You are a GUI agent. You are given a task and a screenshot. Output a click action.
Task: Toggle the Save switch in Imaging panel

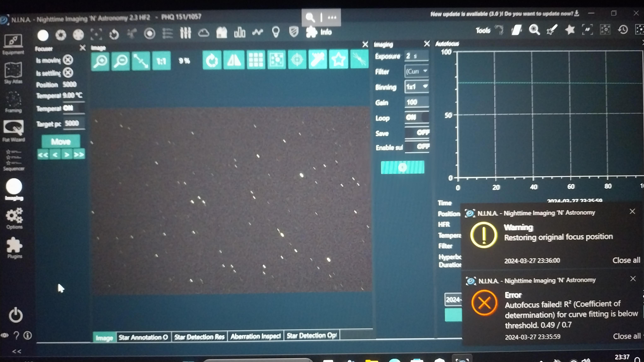pyautogui.click(x=417, y=133)
